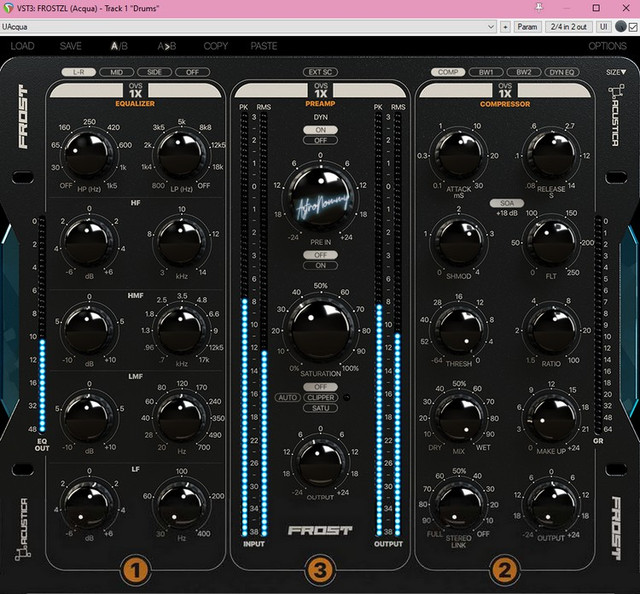Click the LMF dB gain knob
The width and height of the screenshot is (640, 594).
[x=89, y=417]
